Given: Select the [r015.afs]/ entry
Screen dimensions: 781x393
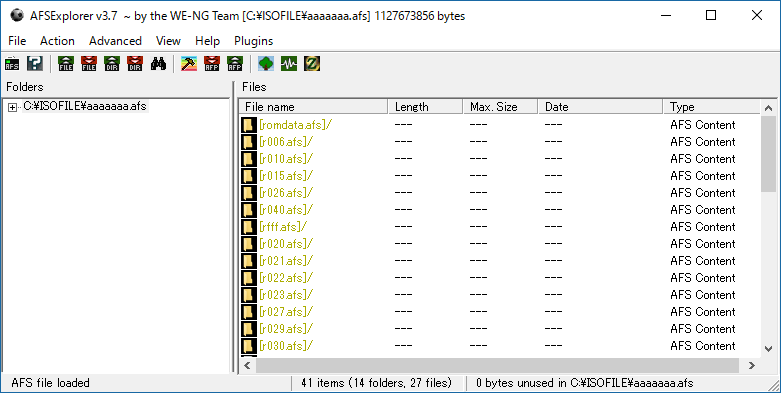Looking at the screenshot, I should pos(286,175).
